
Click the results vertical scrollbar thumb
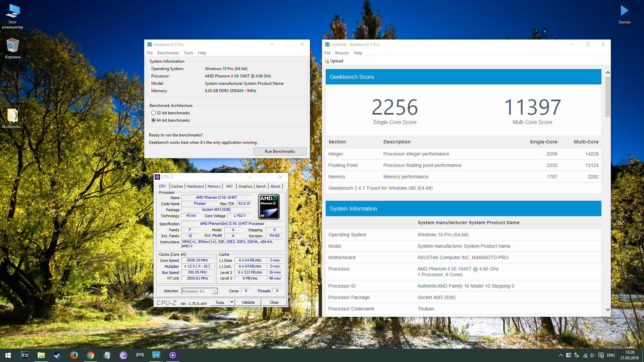tap(608, 97)
